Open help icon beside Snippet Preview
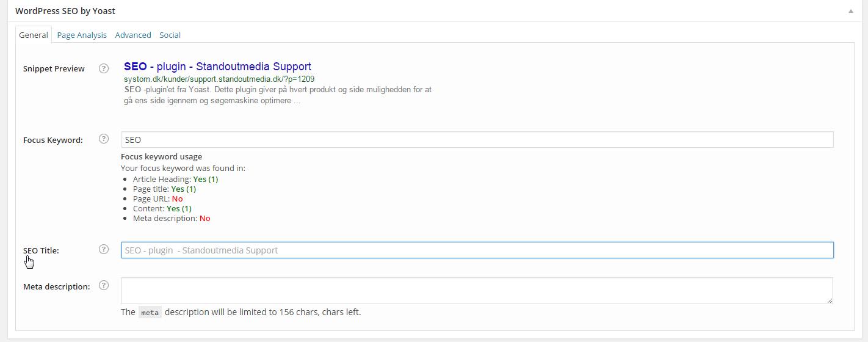 [104, 68]
